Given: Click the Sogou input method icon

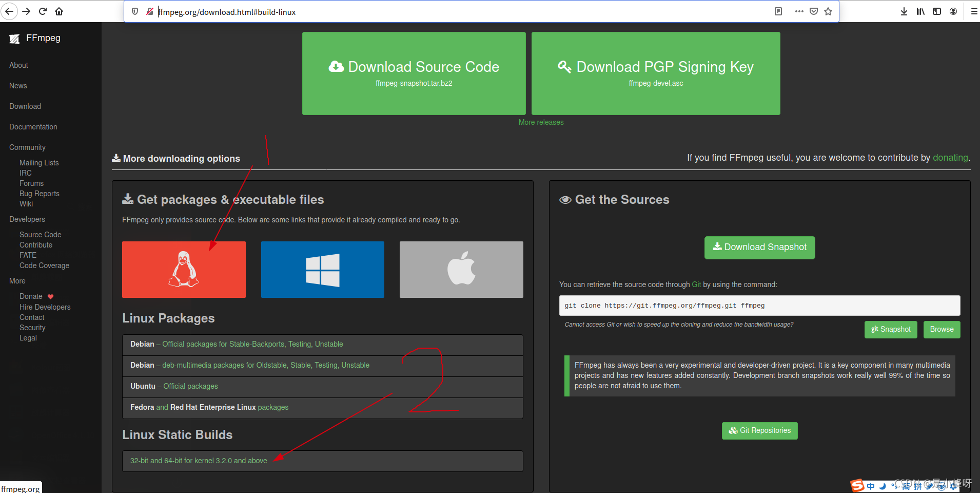Looking at the screenshot, I should [857, 485].
